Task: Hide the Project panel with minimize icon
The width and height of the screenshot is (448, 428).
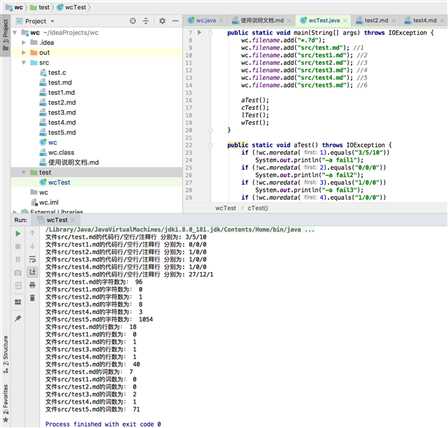Action: 175,21
